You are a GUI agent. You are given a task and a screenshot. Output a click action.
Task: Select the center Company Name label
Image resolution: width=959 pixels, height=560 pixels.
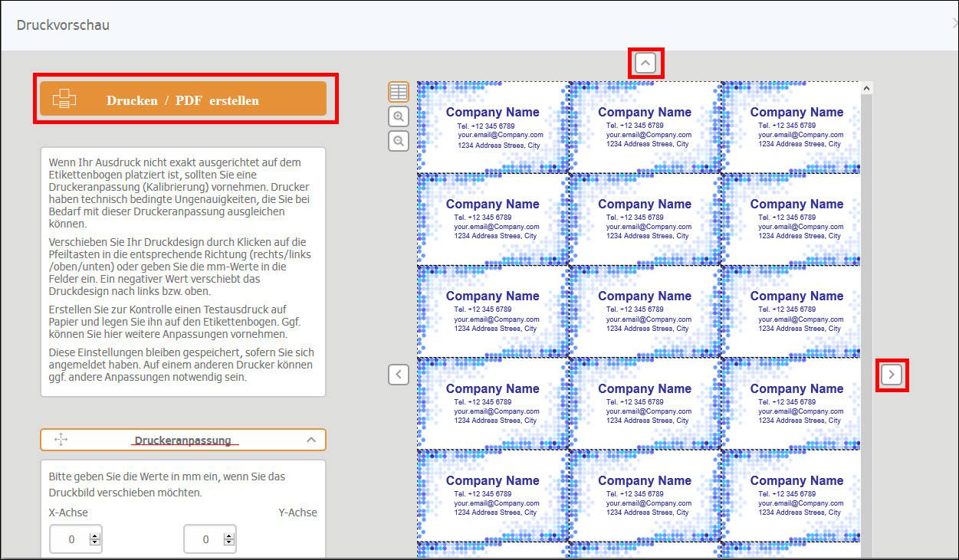645,311
